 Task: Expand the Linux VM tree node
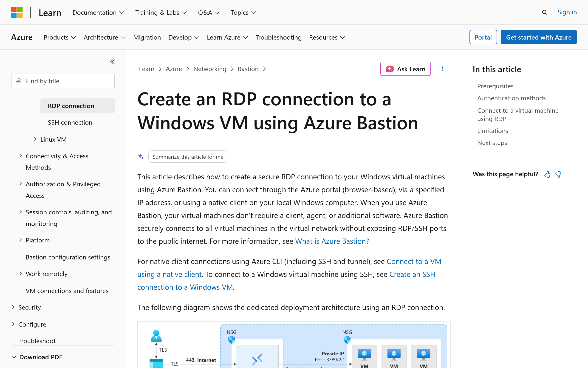pyautogui.click(x=35, y=139)
